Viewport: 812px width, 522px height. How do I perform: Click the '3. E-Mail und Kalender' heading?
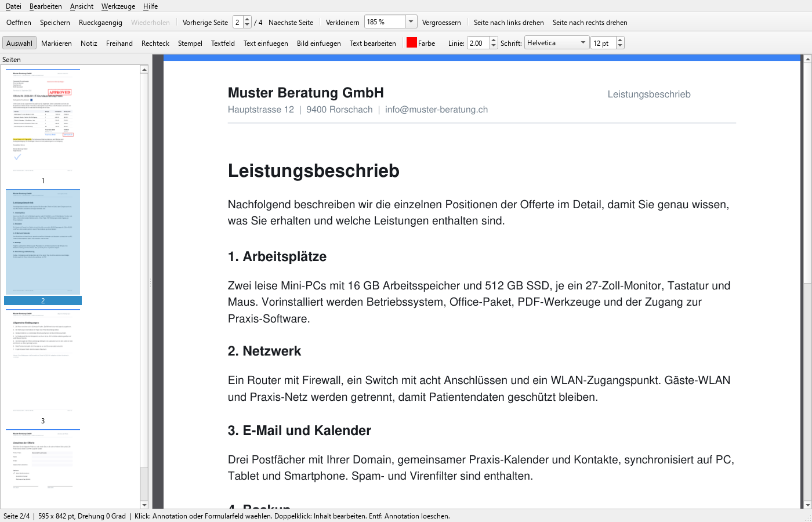[x=299, y=430]
